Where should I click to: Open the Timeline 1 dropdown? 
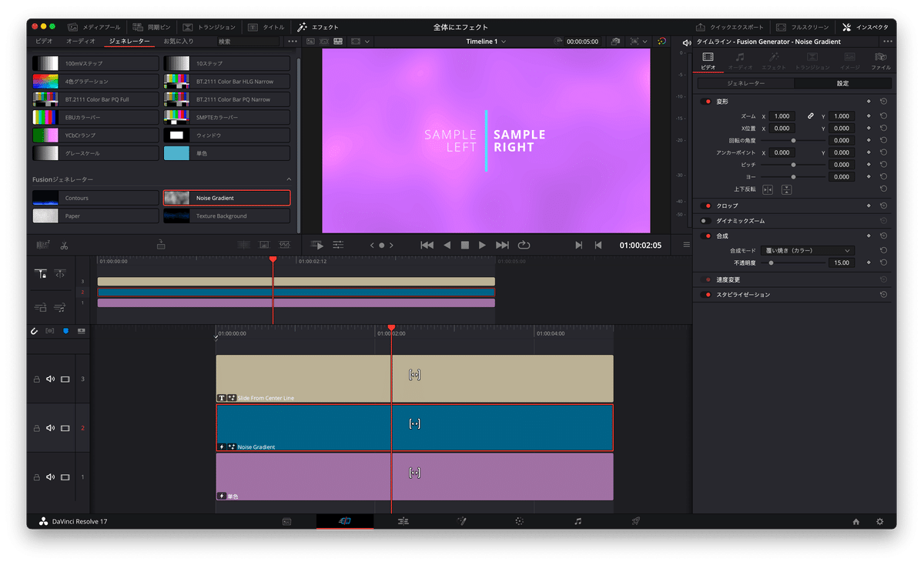tap(486, 42)
